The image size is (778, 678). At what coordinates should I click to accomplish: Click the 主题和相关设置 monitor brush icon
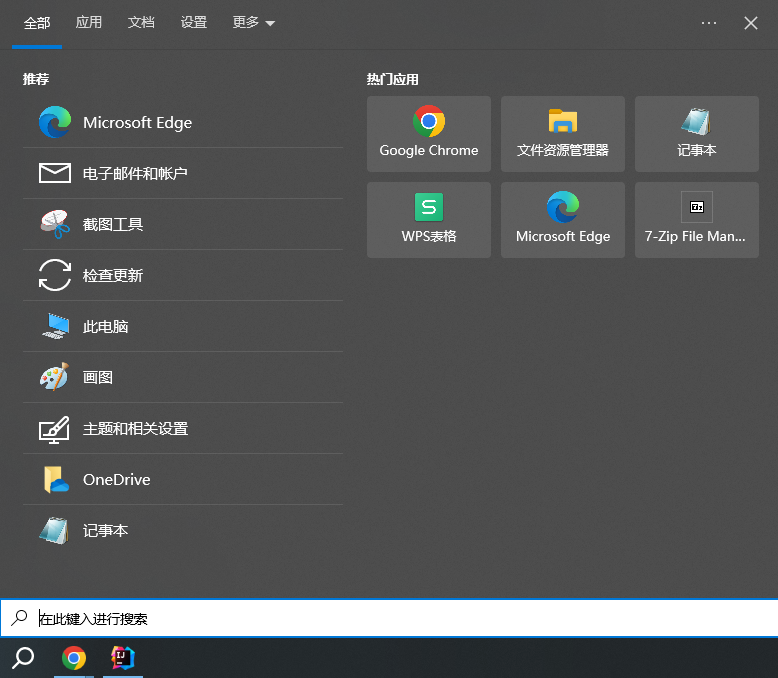pyautogui.click(x=55, y=429)
